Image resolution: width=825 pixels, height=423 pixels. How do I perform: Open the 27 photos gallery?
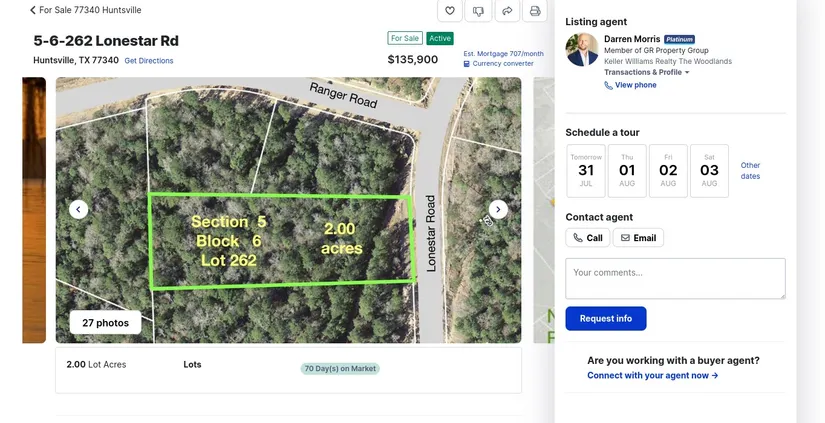[105, 323]
